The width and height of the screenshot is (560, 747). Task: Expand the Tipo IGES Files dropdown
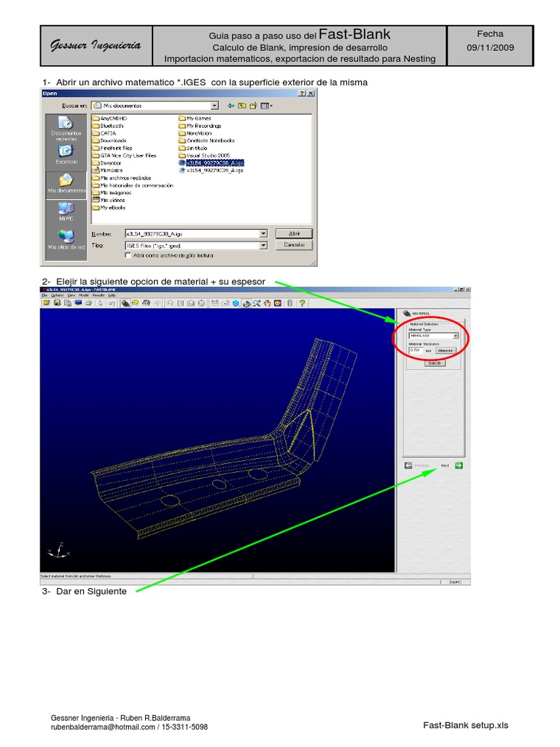point(263,245)
